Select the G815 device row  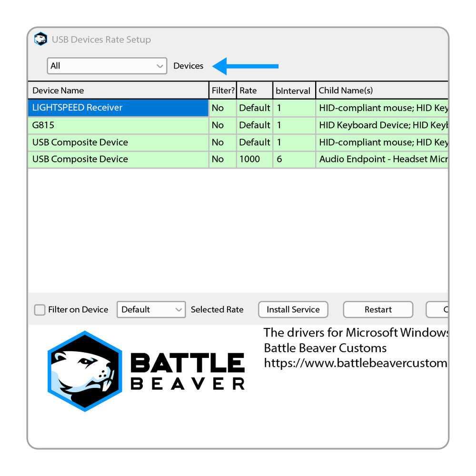(118, 125)
